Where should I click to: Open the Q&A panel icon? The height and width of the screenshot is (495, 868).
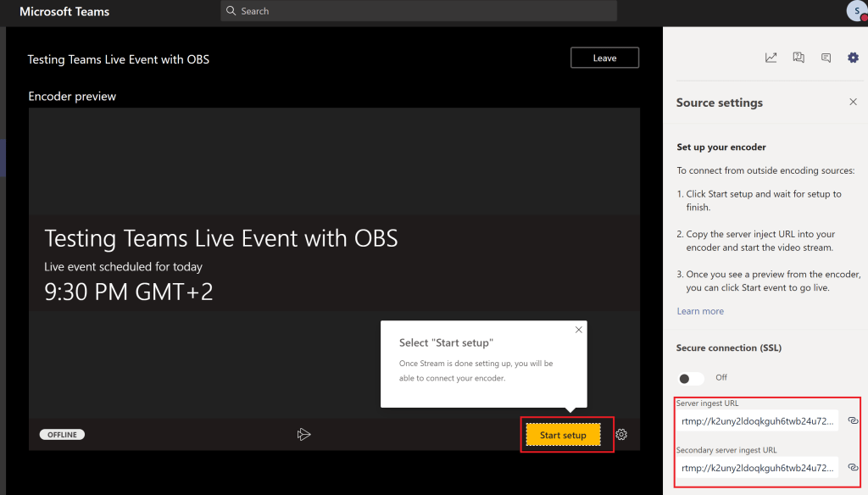click(x=798, y=58)
